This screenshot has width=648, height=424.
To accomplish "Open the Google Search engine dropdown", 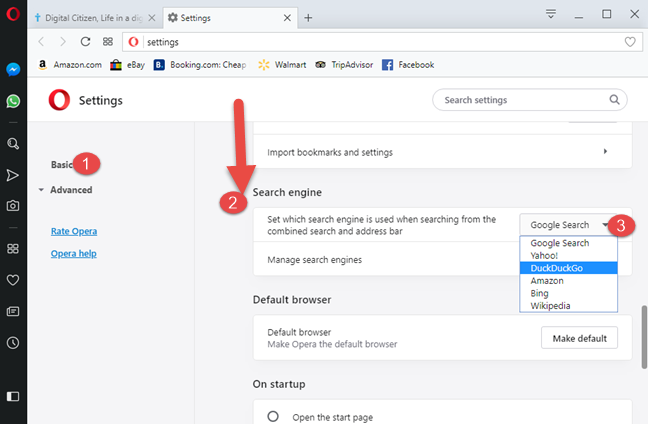I will click(x=568, y=225).
